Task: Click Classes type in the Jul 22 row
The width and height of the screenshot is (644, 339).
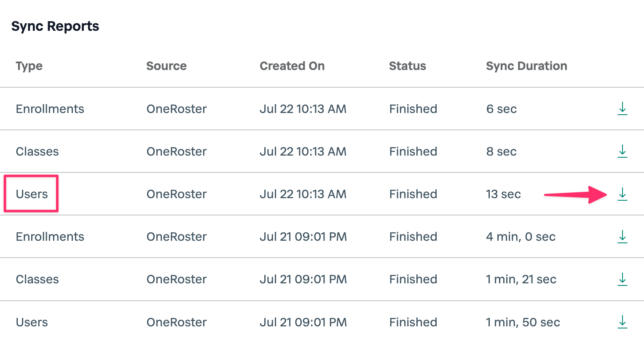Action: tap(37, 151)
